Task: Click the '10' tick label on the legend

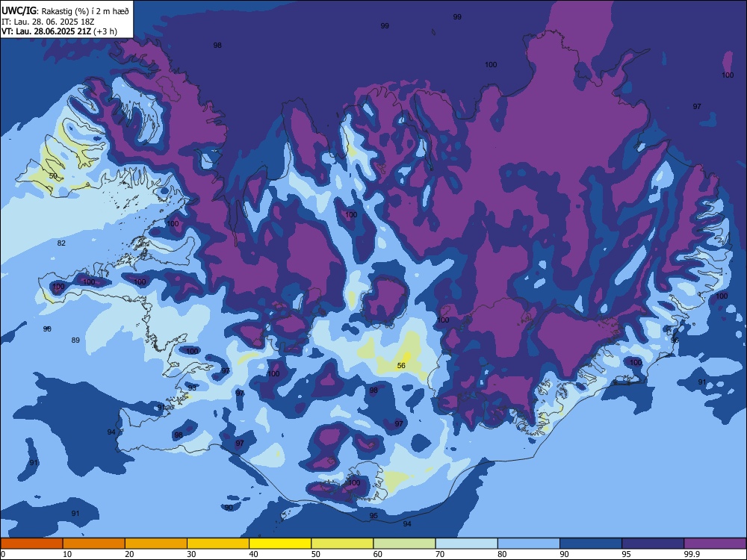Action: coord(67,554)
